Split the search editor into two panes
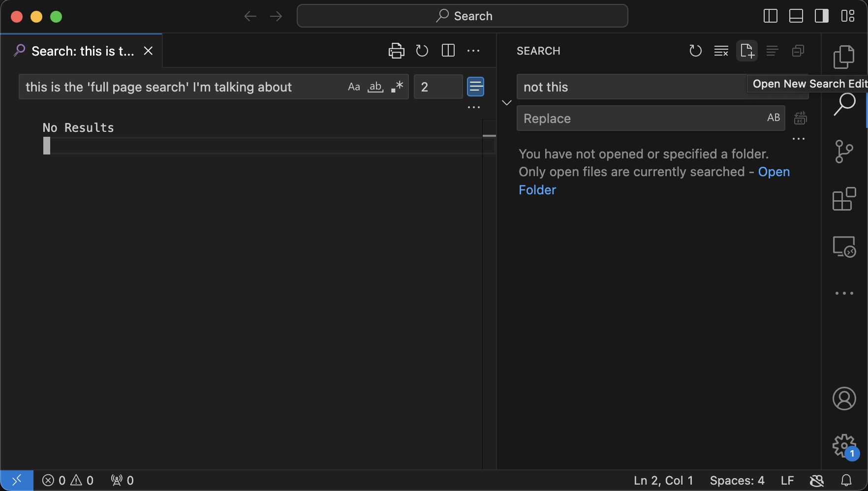868x491 pixels. pyautogui.click(x=448, y=51)
